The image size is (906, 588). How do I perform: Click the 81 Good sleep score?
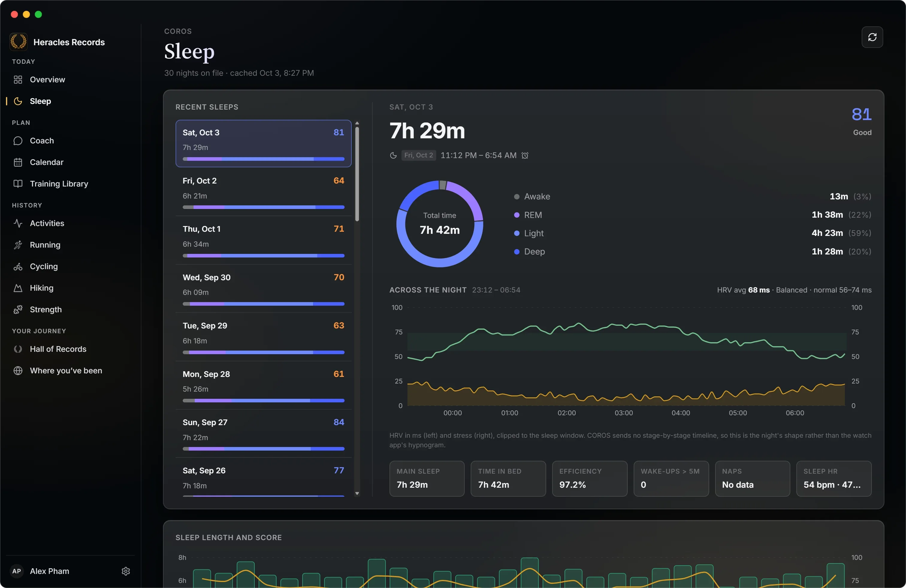click(861, 121)
